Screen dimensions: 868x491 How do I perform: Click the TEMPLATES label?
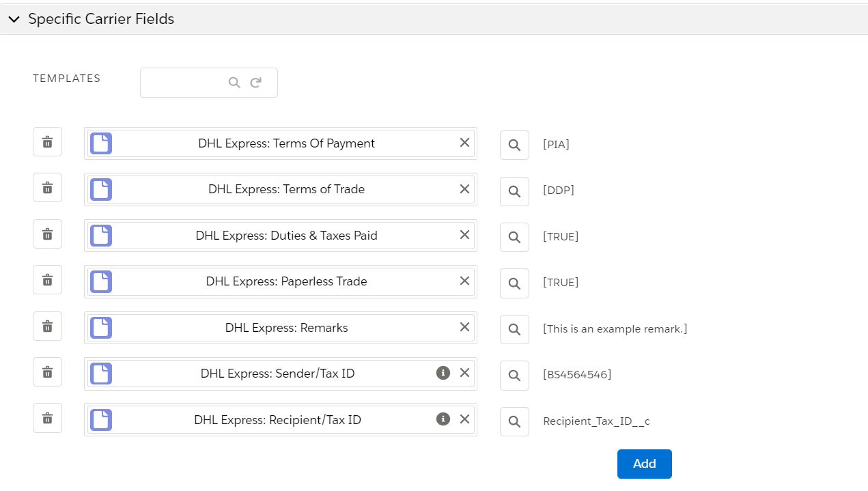pyautogui.click(x=67, y=79)
